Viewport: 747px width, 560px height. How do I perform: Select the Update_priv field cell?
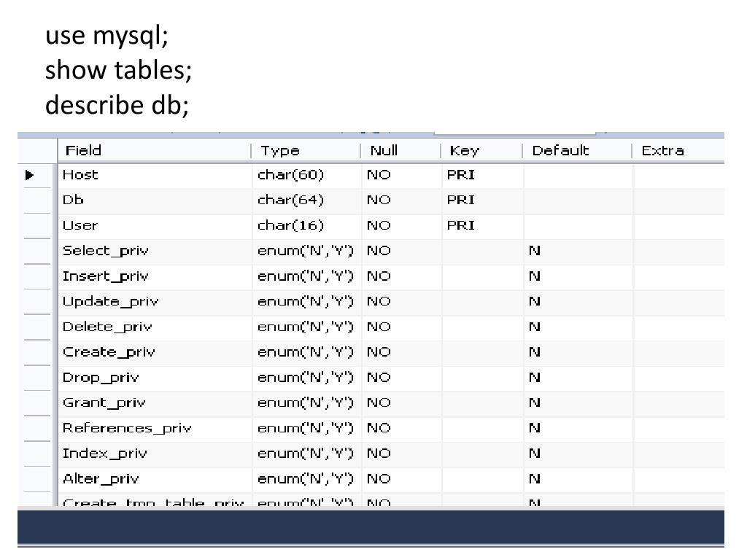tap(110, 301)
